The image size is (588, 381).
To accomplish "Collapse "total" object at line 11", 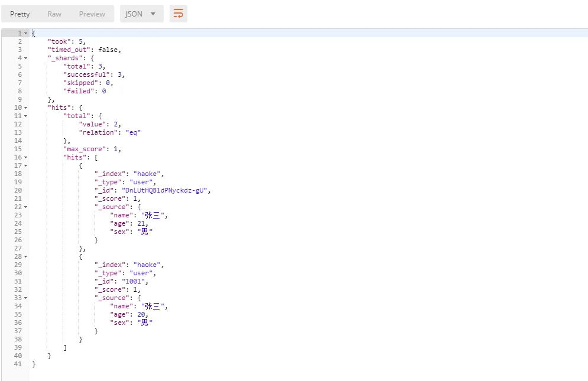I will pyautogui.click(x=26, y=116).
